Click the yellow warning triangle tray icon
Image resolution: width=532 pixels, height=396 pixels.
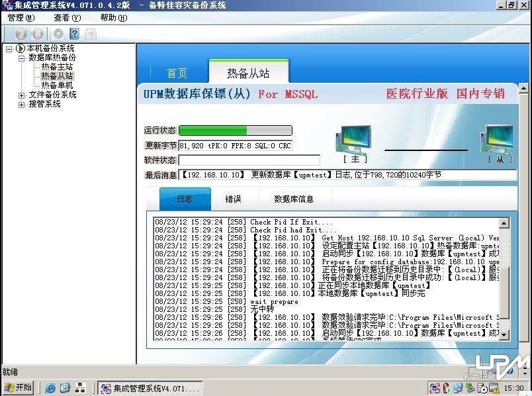point(494,387)
